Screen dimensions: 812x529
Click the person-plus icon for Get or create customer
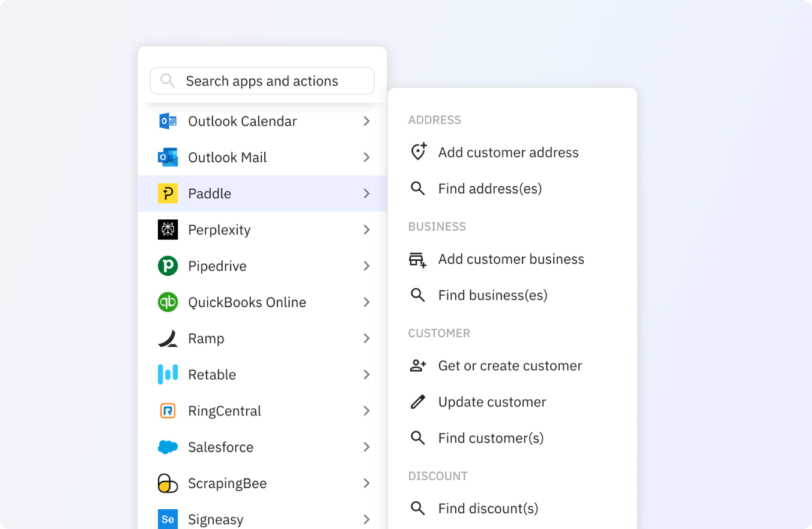[418, 366]
